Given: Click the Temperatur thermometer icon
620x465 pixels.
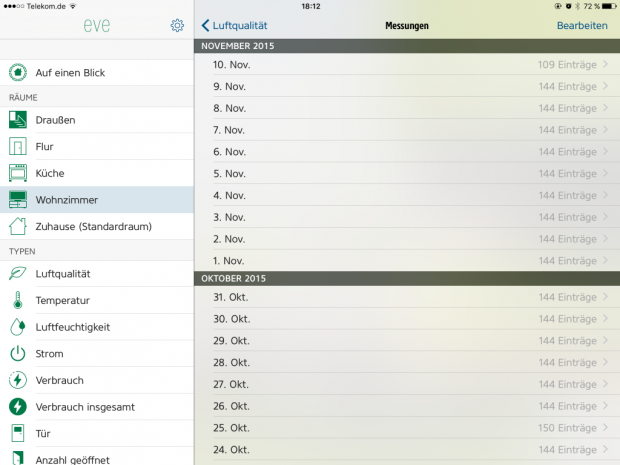Looking at the screenshot, I should pos(18,300).
